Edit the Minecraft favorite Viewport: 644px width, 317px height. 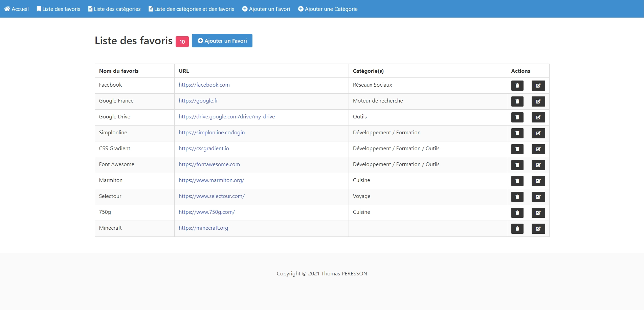click(x=538, y=229)
